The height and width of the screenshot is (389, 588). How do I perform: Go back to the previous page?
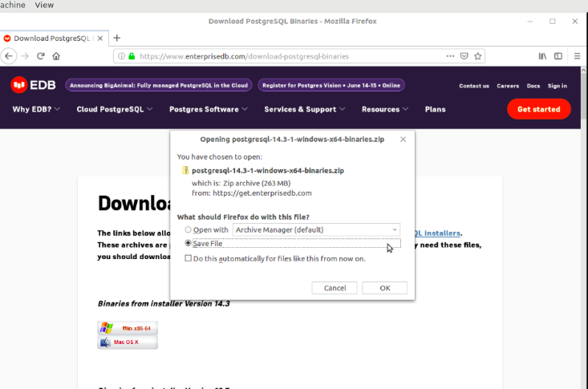[x=9, y=56]
